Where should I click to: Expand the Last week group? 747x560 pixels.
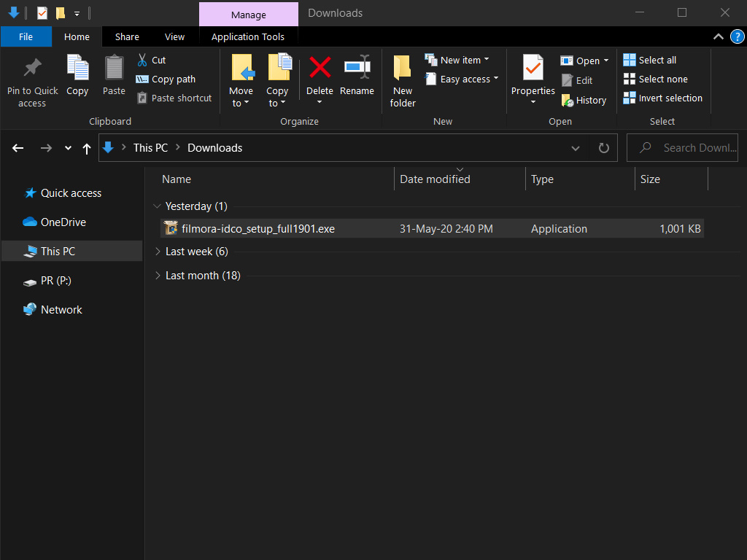coord(158,252)
